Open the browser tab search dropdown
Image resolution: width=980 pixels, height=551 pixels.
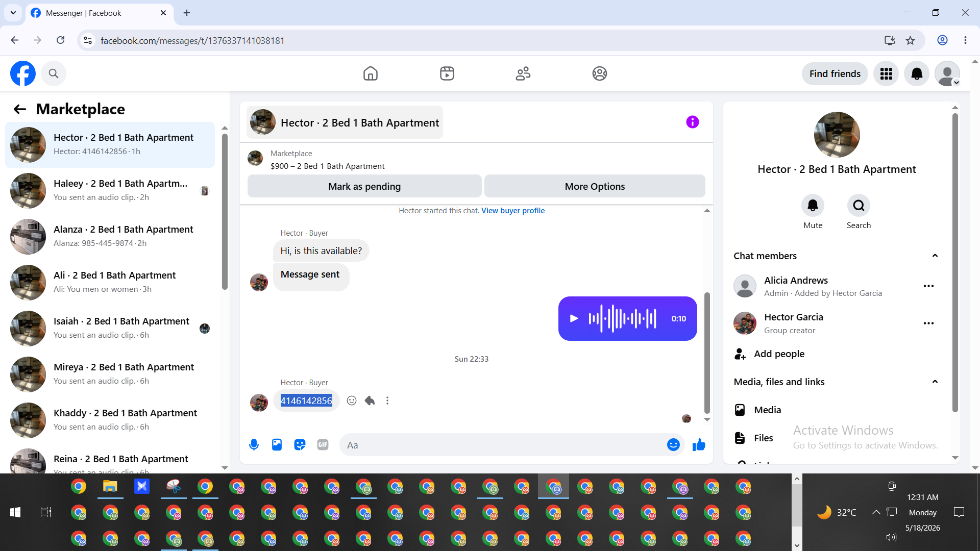click(13, 13)
